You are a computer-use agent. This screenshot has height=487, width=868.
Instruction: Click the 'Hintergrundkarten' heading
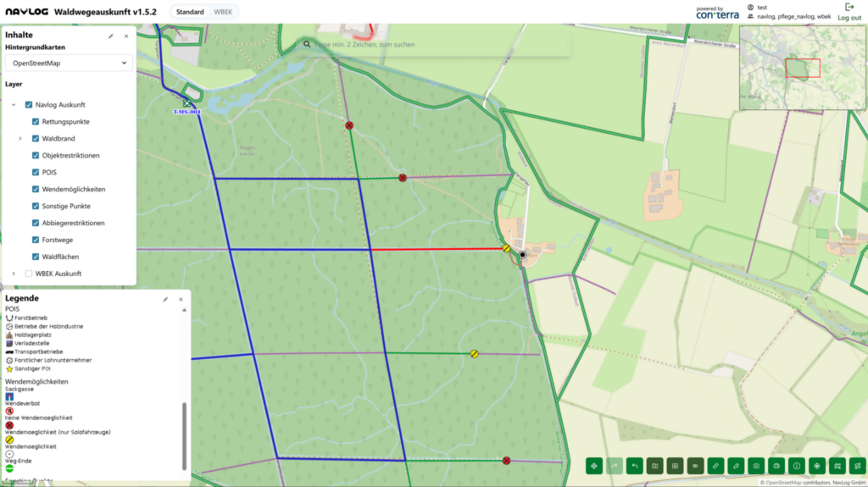point(35,47)
